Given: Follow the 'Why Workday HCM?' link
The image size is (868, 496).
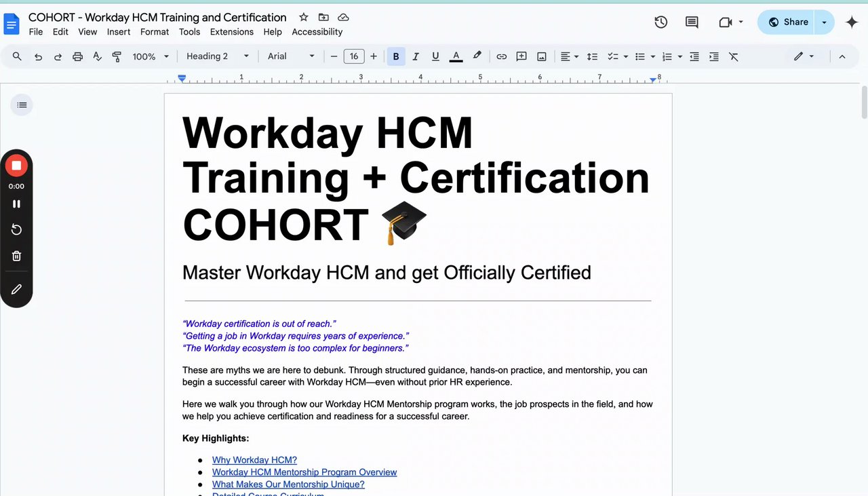Looking at the screenshot, I should 254,460.
